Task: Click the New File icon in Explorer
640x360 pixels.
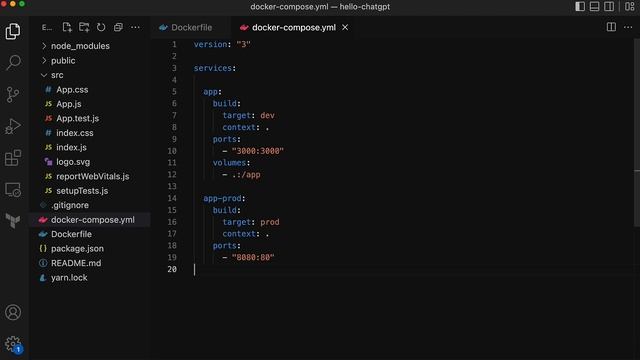Action: coord(67,27)
